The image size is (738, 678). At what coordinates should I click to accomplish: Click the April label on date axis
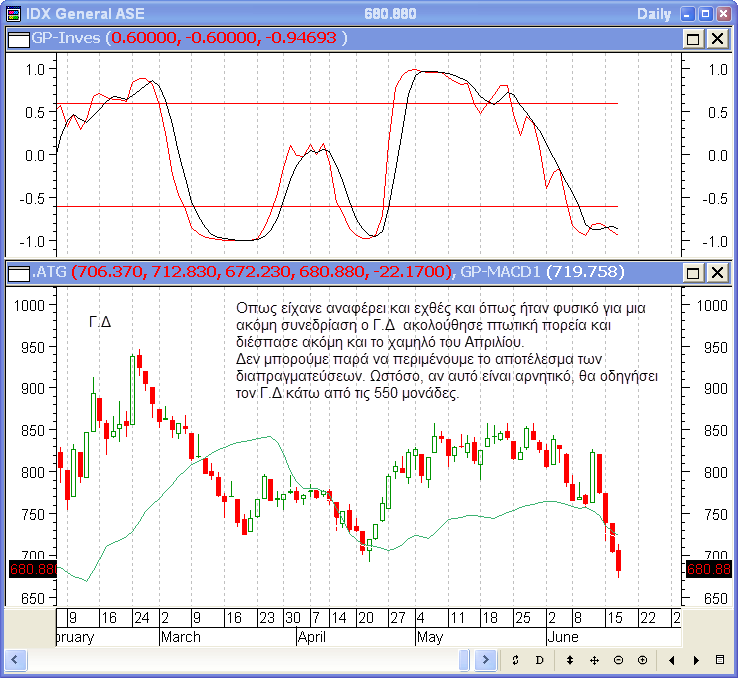[x=312, y=638]
